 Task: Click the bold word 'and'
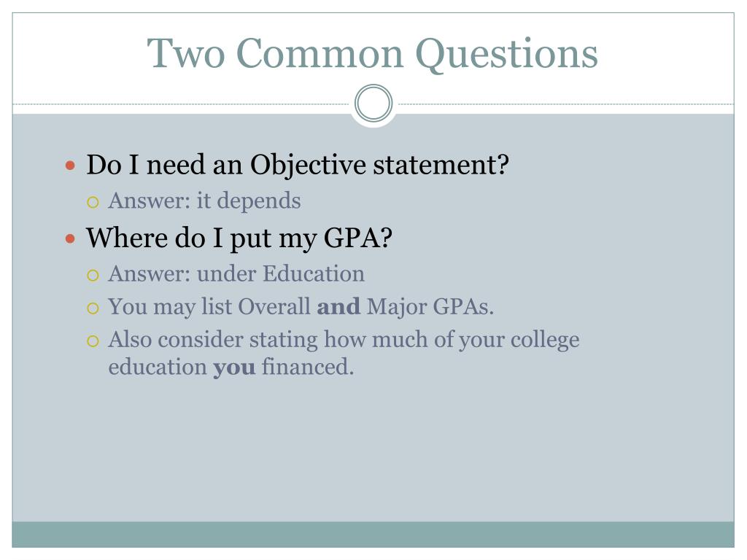[x=338, y=306]
